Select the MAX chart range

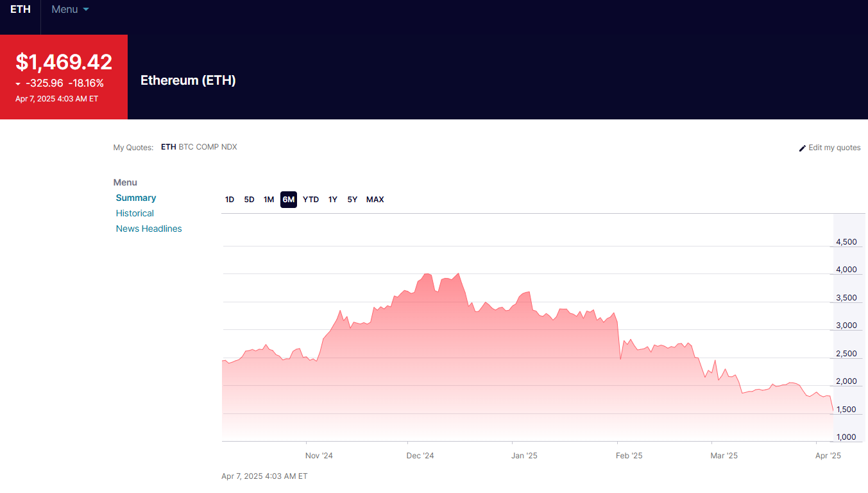point(375,200)
